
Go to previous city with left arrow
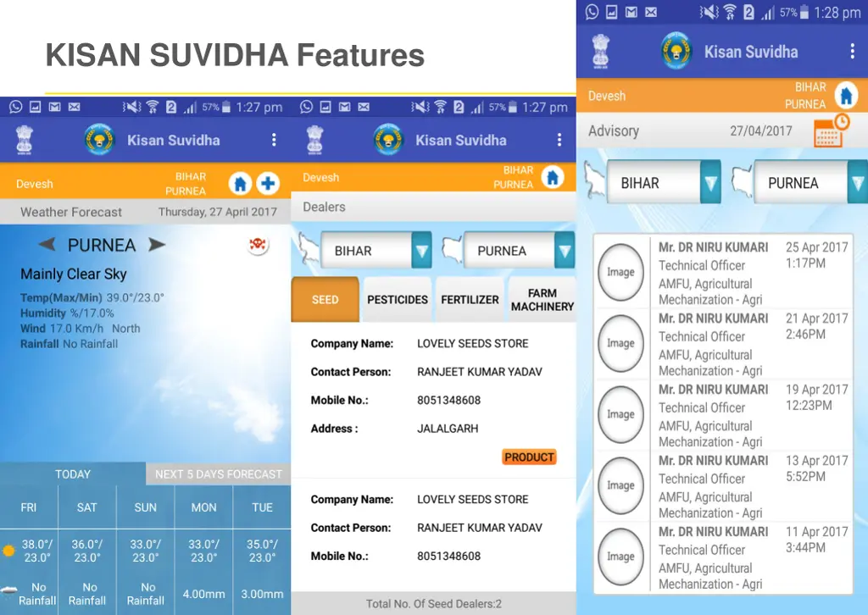[x=47, y=245]
